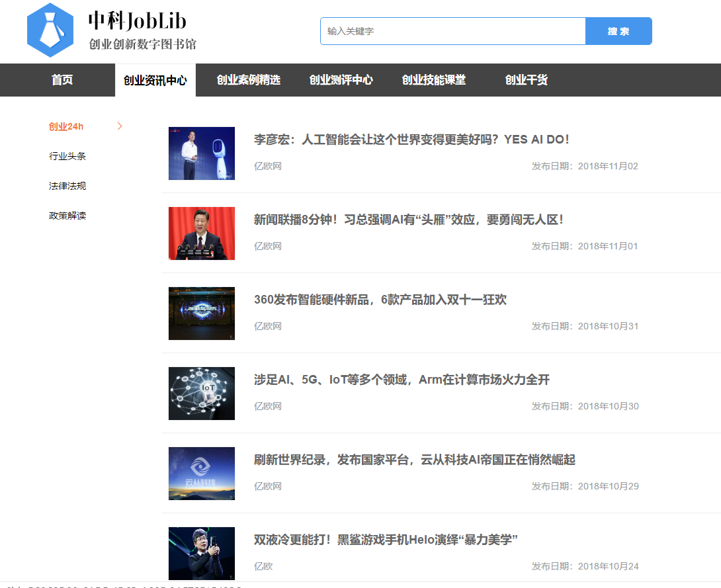Click the 中科JobLib site title
Image resolution: width=721 pixels, height=588 pixels.
138,21
